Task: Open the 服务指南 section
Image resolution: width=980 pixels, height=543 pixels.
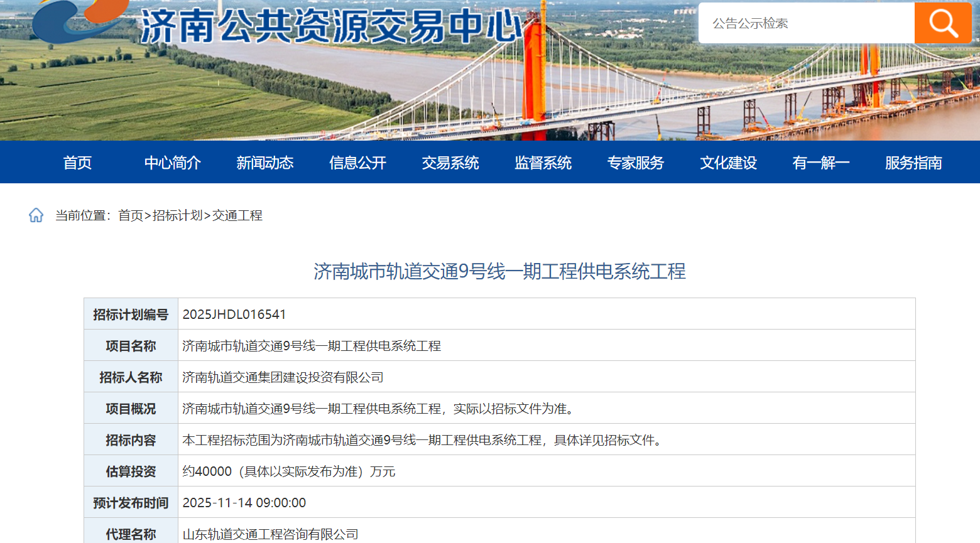Action: tap(912, 163)
